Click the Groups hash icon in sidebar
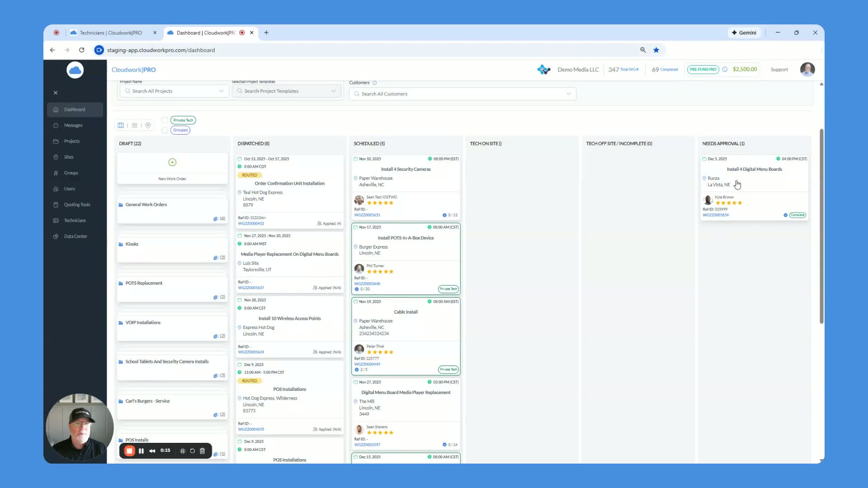Viewport: 868px width, 488px height. tap(56, 173)
